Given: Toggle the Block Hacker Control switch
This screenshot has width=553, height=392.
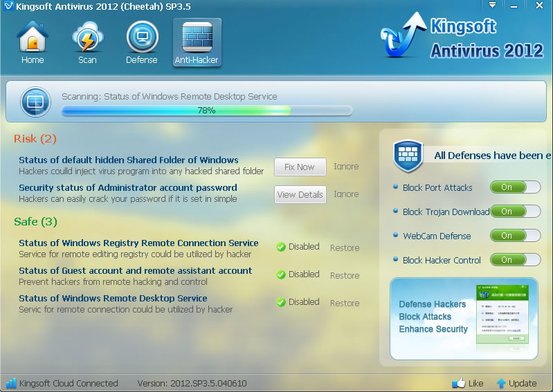Looking at the screenshot, I should 515,260.
